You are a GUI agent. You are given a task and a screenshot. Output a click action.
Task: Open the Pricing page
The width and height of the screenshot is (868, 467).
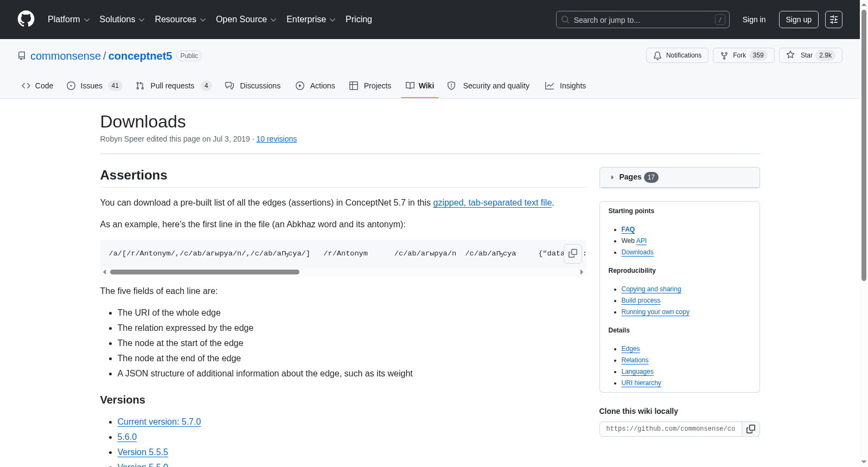[x=359, y=20]
